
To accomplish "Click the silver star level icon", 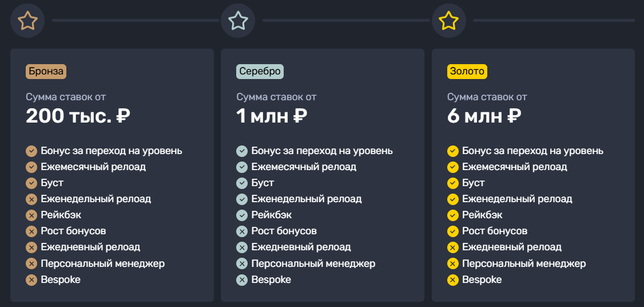I will 238,21.
